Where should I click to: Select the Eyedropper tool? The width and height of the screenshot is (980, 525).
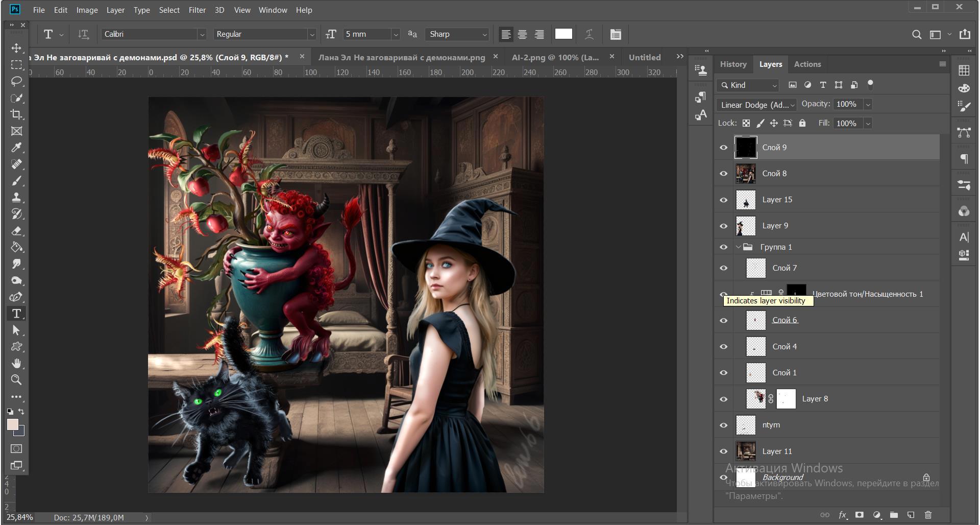(x=16, y=148)
